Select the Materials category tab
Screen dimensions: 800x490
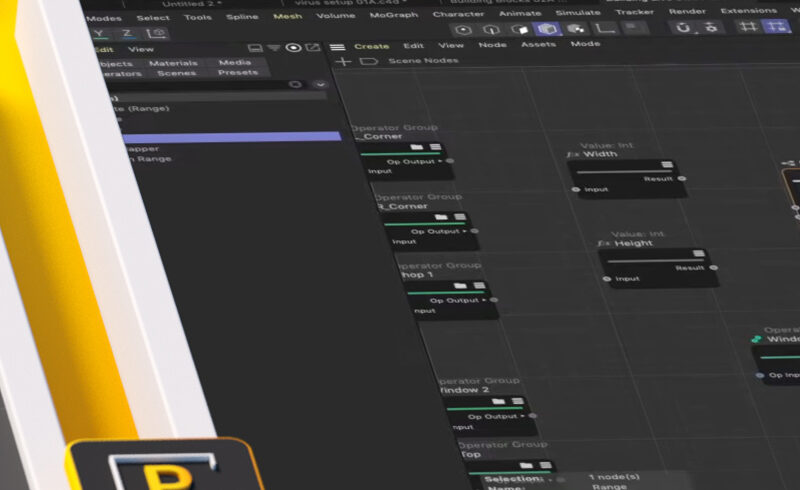click(x=173, y=63)
